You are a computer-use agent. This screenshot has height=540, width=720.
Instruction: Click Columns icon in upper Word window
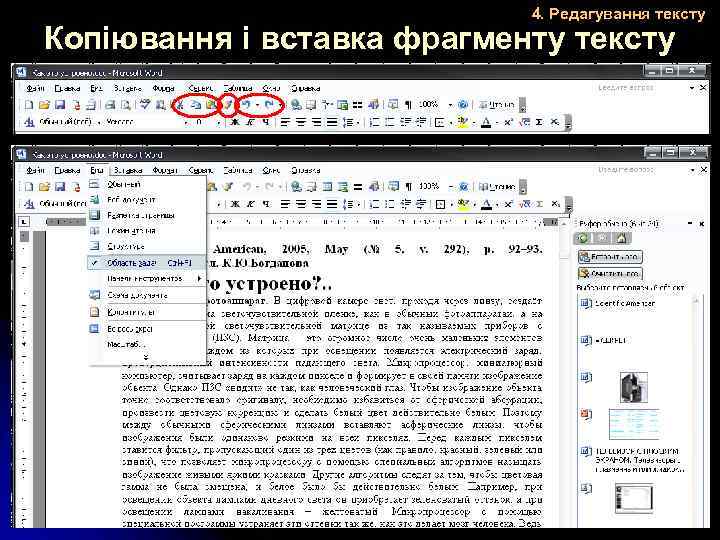pyautogui.click(x=358, y=105)
